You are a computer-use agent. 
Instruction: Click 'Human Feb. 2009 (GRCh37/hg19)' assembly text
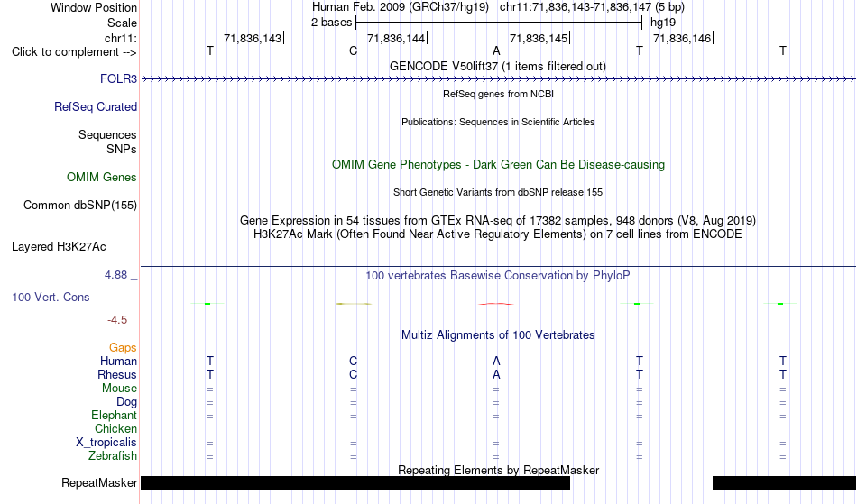coord(401,7)
